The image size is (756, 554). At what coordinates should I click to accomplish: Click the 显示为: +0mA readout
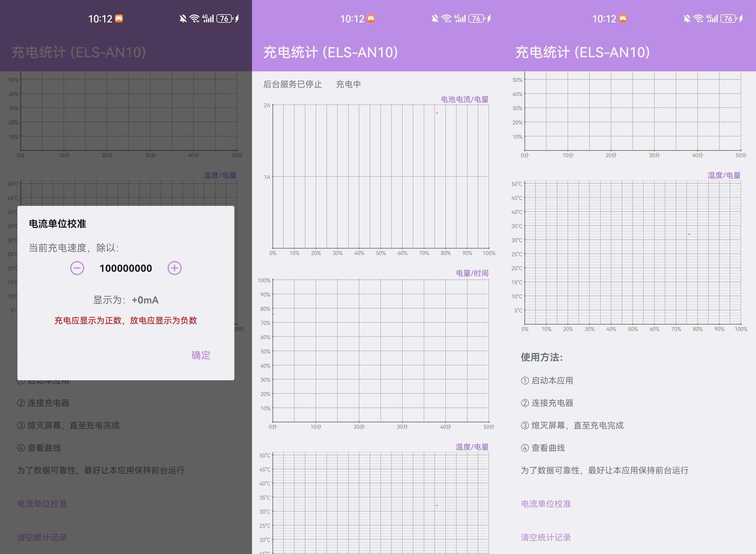(126, 300)
